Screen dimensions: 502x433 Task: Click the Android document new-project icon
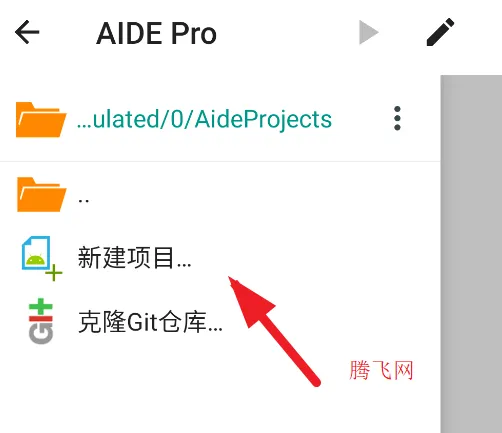41,258
